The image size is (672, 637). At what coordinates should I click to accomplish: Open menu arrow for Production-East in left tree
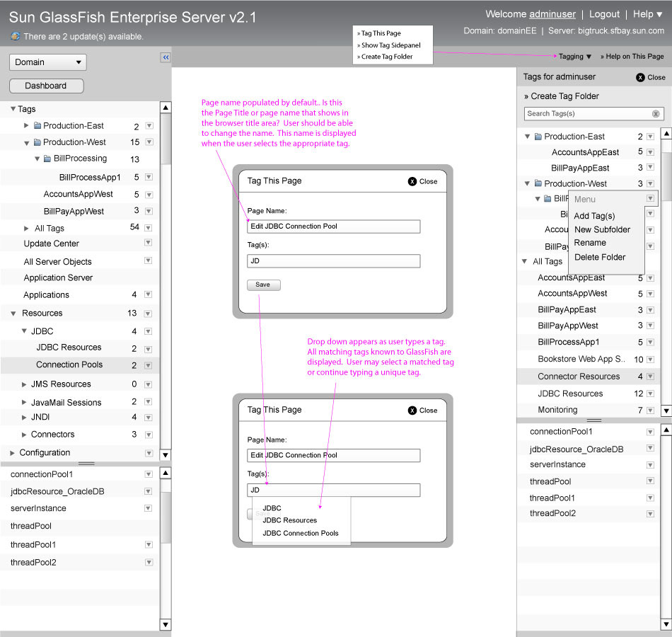(149, 126)
